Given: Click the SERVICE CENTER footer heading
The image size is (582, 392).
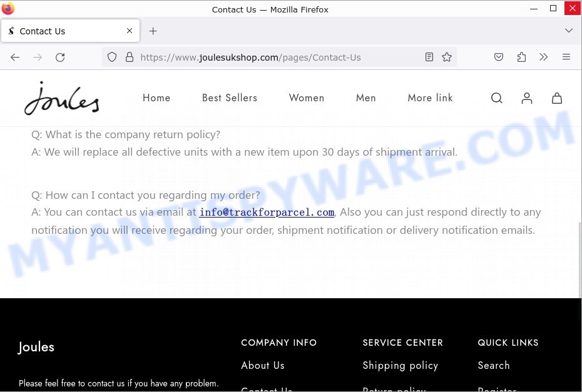Looking at the screenshot, I should [x=403, y=343].
